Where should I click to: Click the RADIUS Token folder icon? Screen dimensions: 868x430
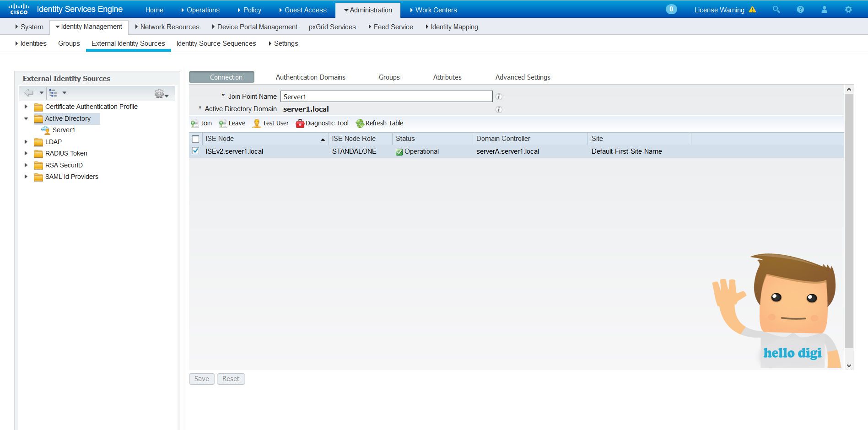click(x=38, y=154)
